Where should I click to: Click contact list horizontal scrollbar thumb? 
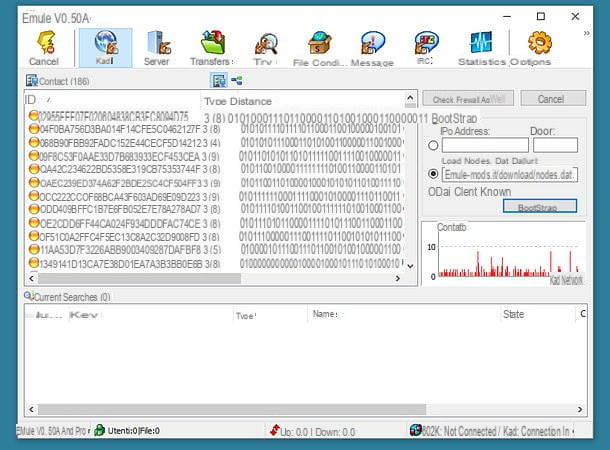click(x=139, y=278)
